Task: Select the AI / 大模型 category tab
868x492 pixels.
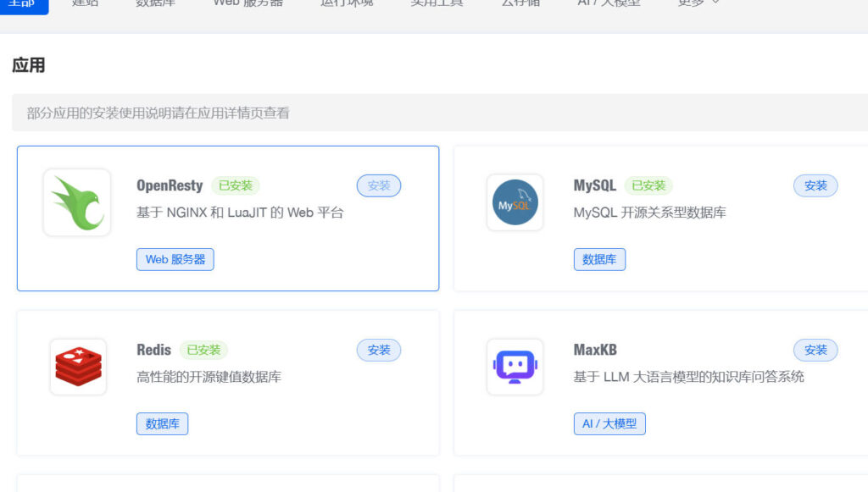Action: (609, 3)
